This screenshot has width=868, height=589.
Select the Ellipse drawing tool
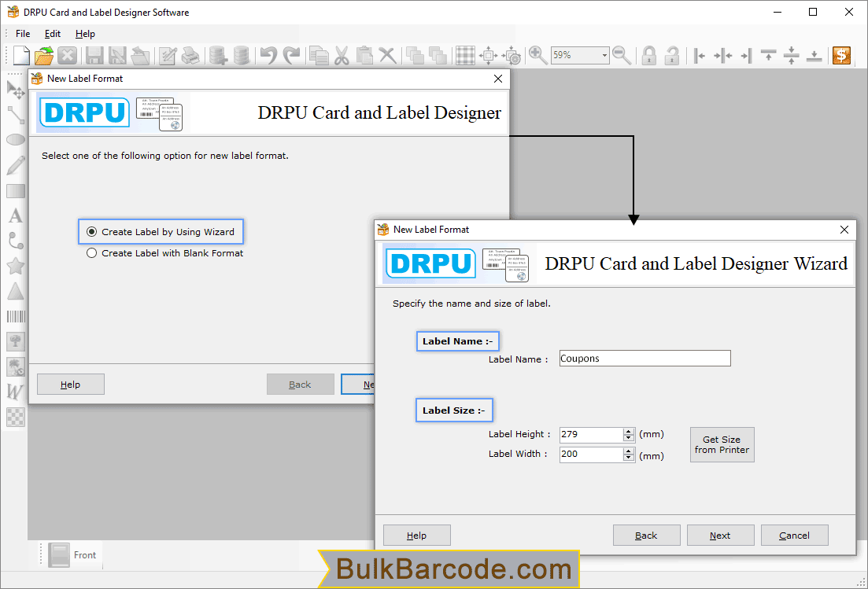[x=16, y=140]
